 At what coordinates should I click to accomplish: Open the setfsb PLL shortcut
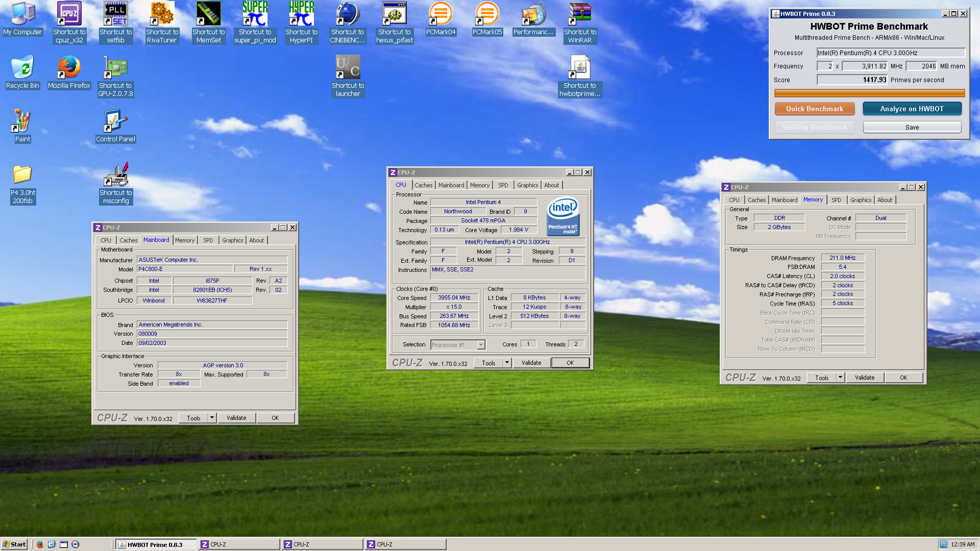(x=115, y=22)
